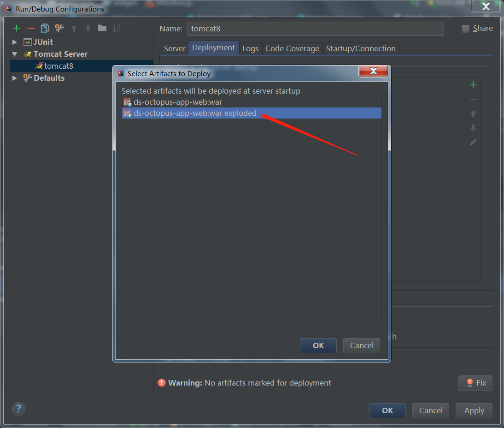Add artifact green plus in Deployment panel
Image resolution: width=504 pixels, height=428 pixels.
[x=473, y=85]
